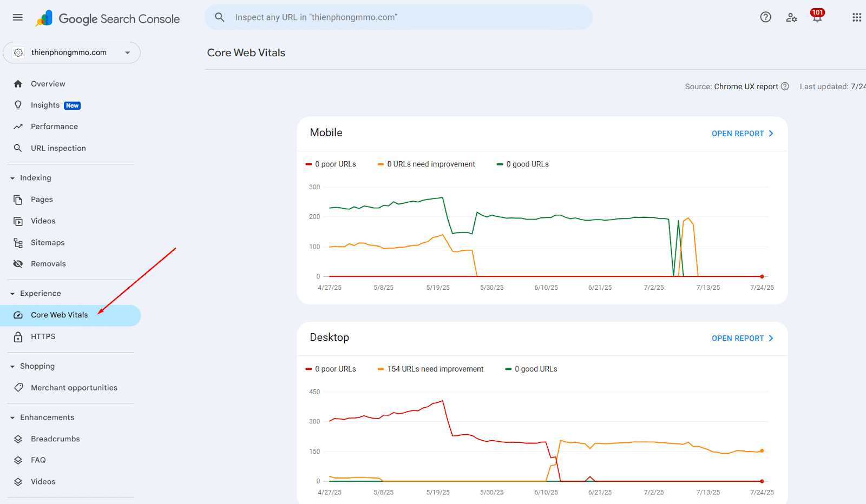Open the HTTPS report

pyautogui.click(x=43, y=336)
